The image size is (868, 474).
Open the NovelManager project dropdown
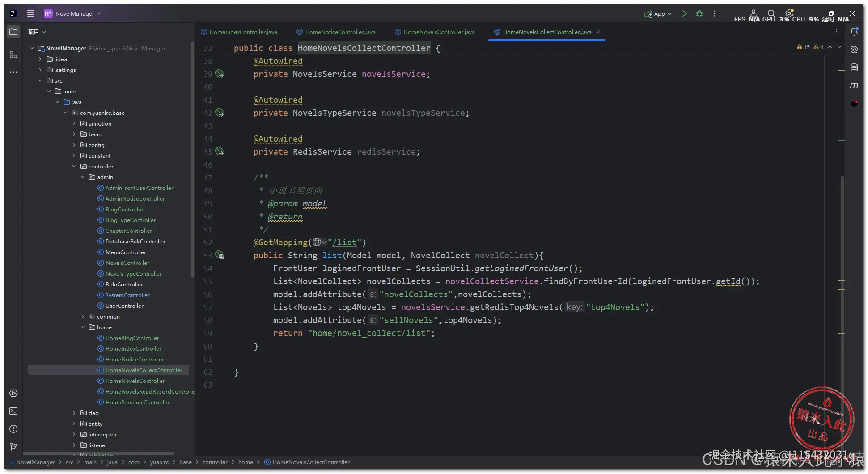(x=72, y=13)
